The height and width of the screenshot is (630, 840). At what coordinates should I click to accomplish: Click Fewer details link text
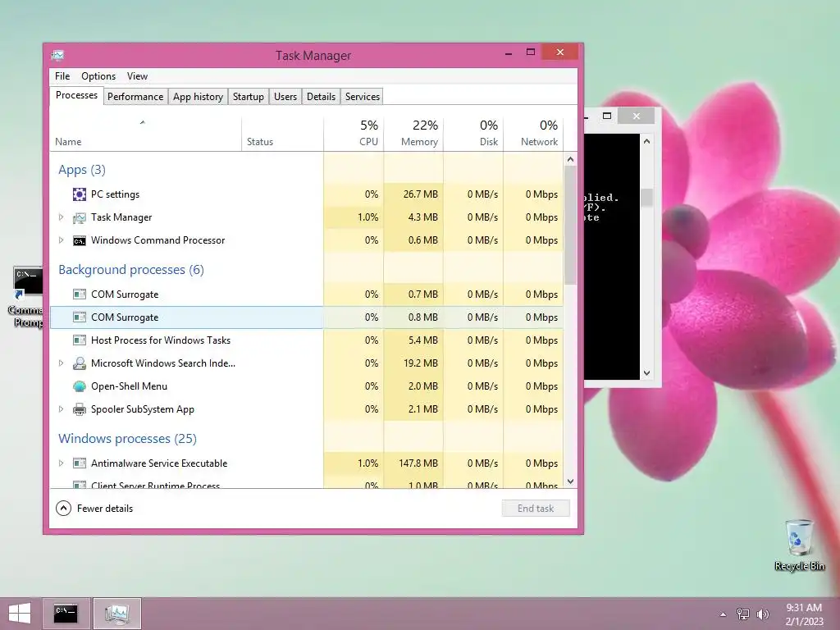tap(105, 509)
